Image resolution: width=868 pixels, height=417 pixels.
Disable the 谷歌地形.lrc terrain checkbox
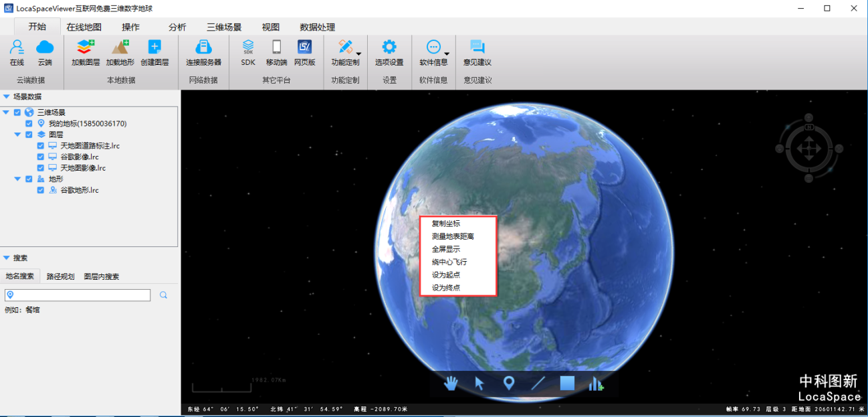coord(41,190)
